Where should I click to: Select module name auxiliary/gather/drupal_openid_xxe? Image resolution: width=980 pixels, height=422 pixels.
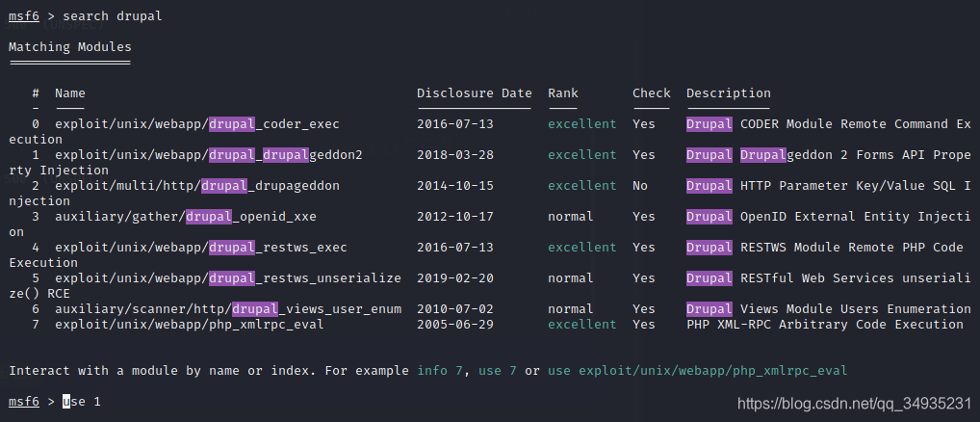pyautogui.click(x=186, y=217)
